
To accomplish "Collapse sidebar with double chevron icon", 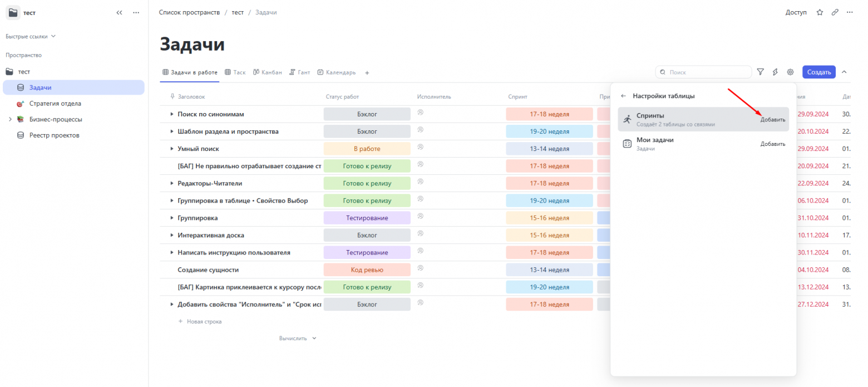I will click(119, 12).
